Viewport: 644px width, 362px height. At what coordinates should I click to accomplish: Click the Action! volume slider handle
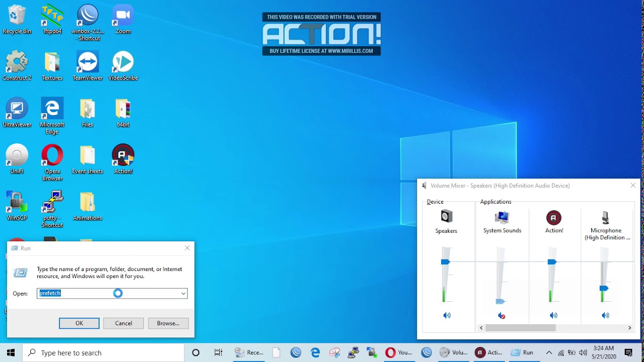tap(552, 262)
